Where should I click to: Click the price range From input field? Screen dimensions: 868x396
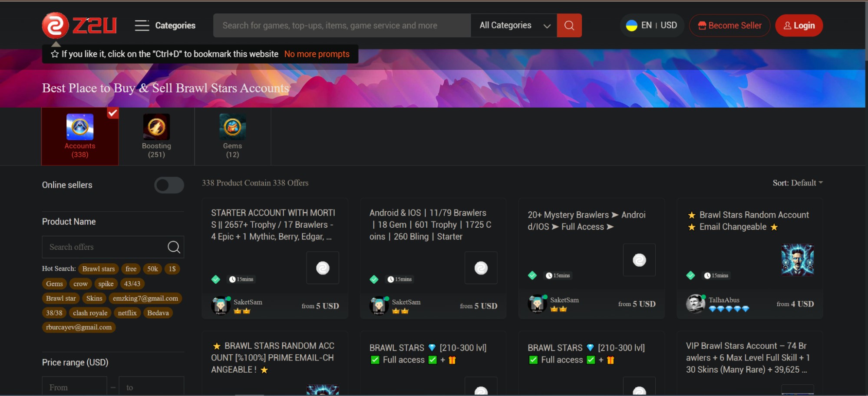click(x=74, y=387)
